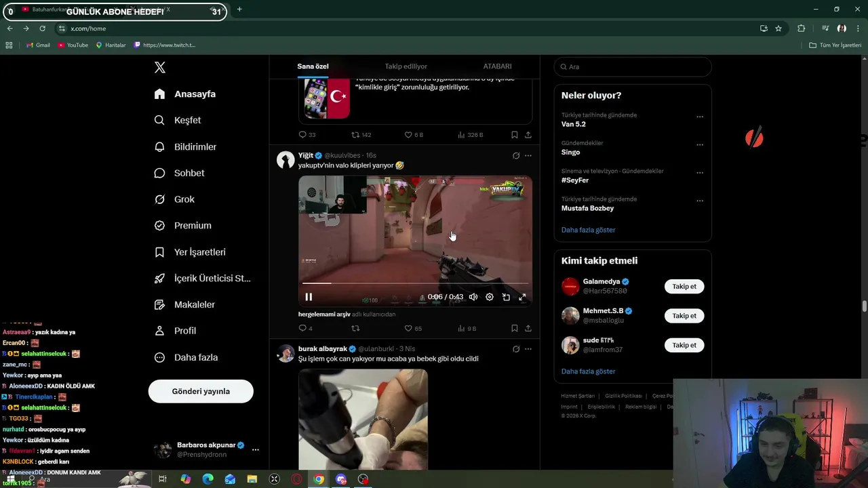Toggle picture-in-picture on the video
868x488 pixels.
[506, 297]
